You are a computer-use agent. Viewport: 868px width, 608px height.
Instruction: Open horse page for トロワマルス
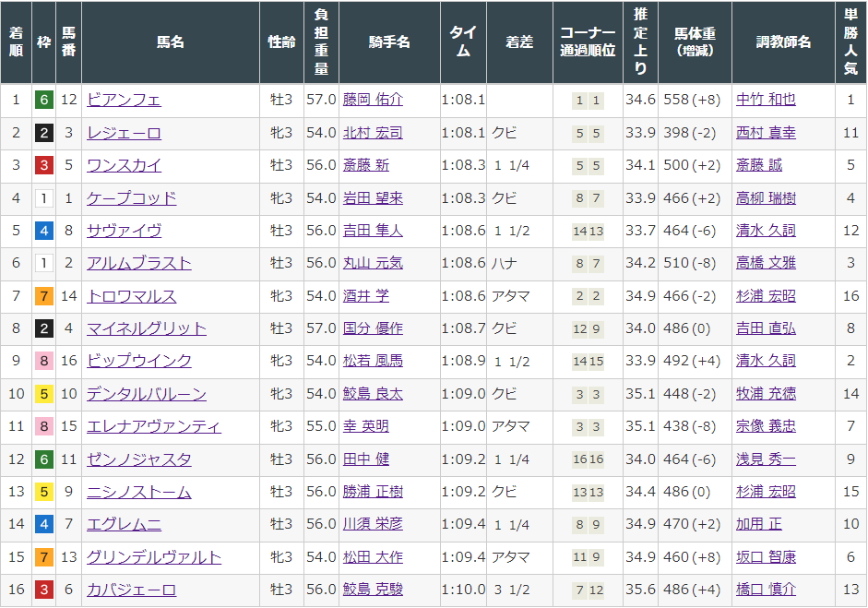(x=131, y=295)
